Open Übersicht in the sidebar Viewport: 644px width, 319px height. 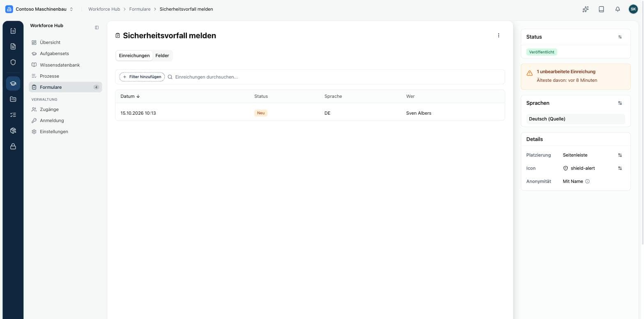pos(65,42)
